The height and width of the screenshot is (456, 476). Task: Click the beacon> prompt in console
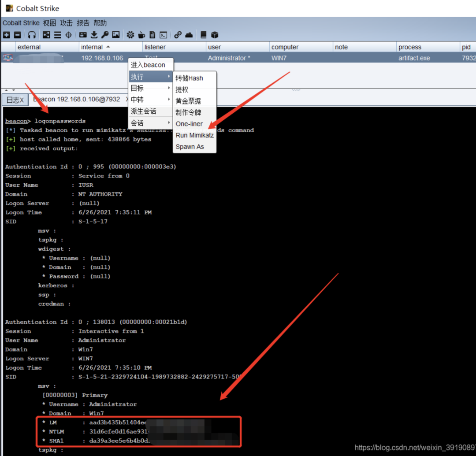[18, 121]
